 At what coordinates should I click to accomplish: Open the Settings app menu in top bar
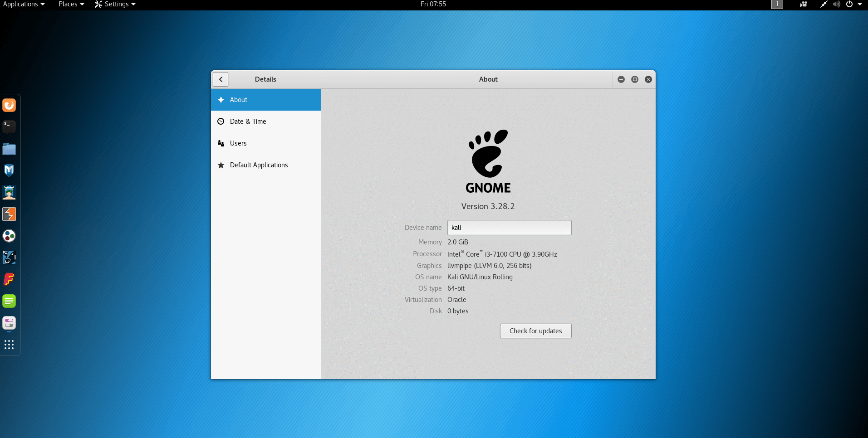coord(115,4)
